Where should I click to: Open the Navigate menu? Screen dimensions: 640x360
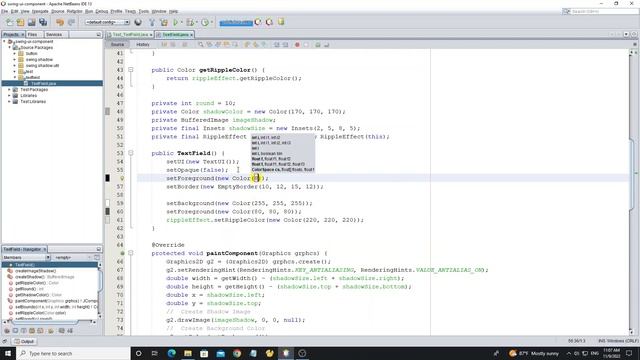coord(40,11)
